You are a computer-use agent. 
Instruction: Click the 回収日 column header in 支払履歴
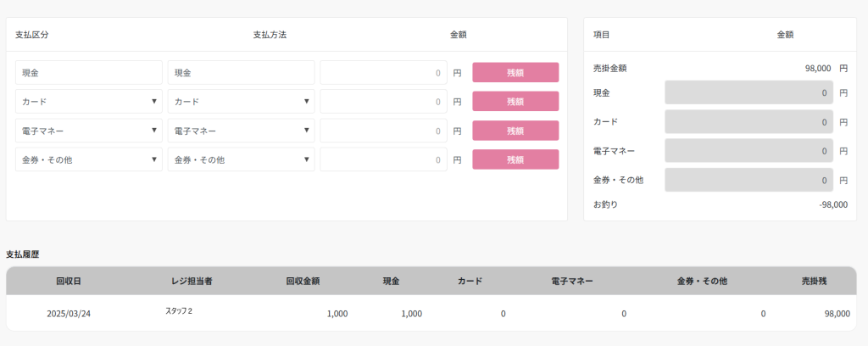(69, 281)
